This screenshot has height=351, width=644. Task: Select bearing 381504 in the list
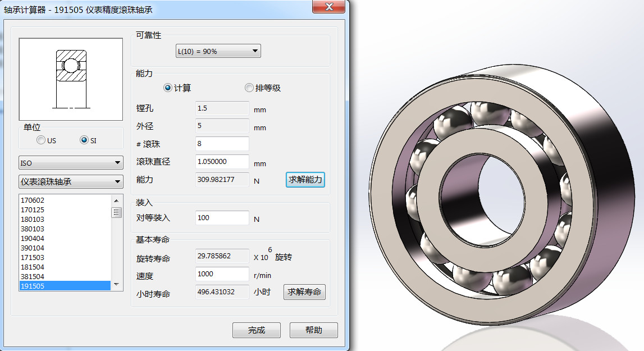(x=65, y=277)
